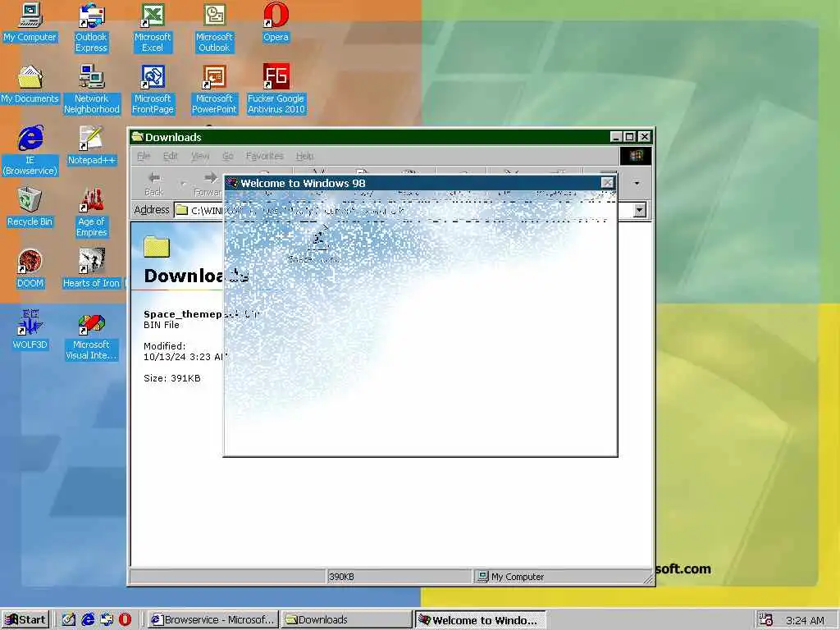Switch to the Downloads taskbar button

347,620
